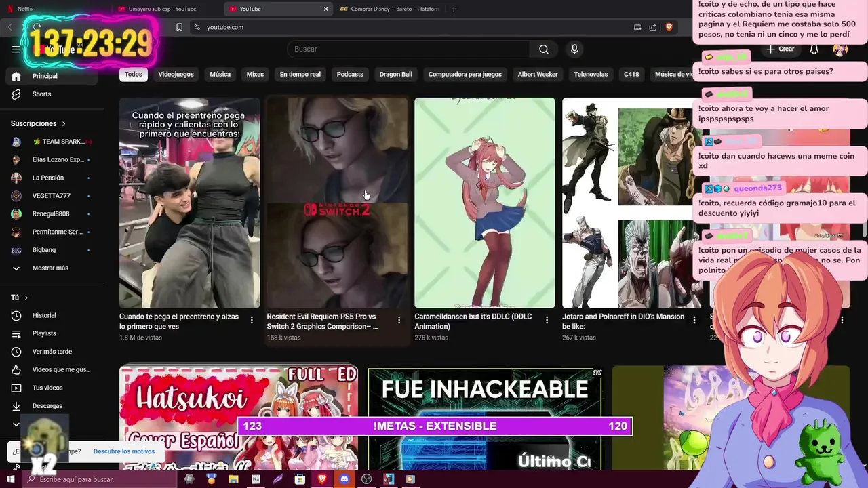This screenshot has width=868, height=488.
Task: Open the account avatar menu
Action: [x=840, y=49]
